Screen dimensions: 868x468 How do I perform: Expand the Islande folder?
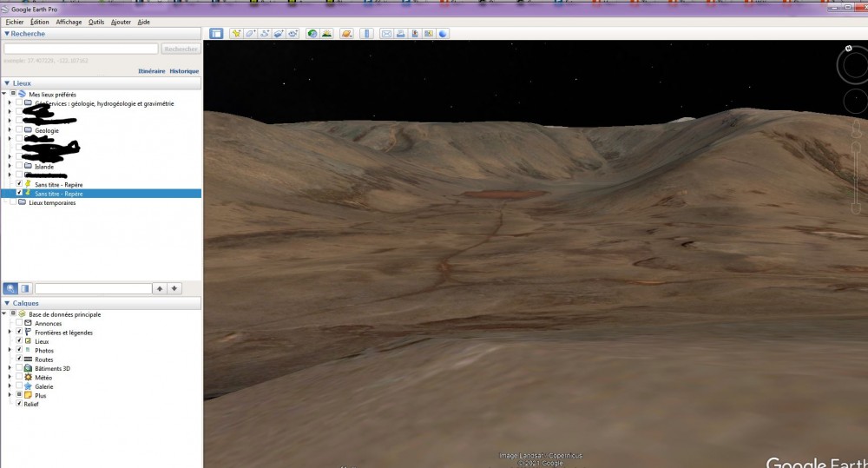pos(10,166)
